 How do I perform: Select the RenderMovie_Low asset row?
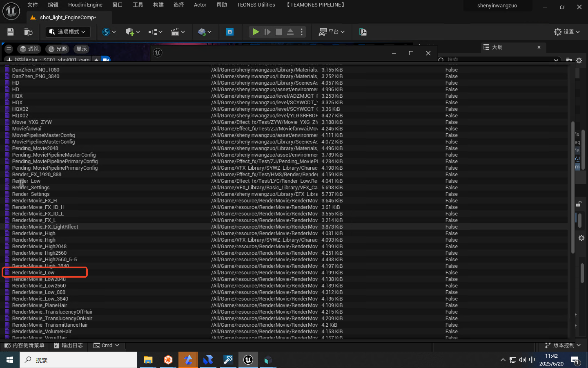(x=33, y=273)
